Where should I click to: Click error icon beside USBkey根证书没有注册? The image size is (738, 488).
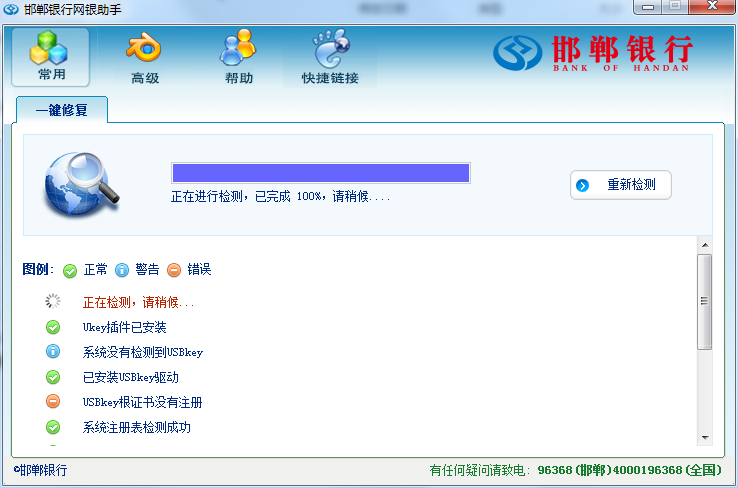click(53, 401)
